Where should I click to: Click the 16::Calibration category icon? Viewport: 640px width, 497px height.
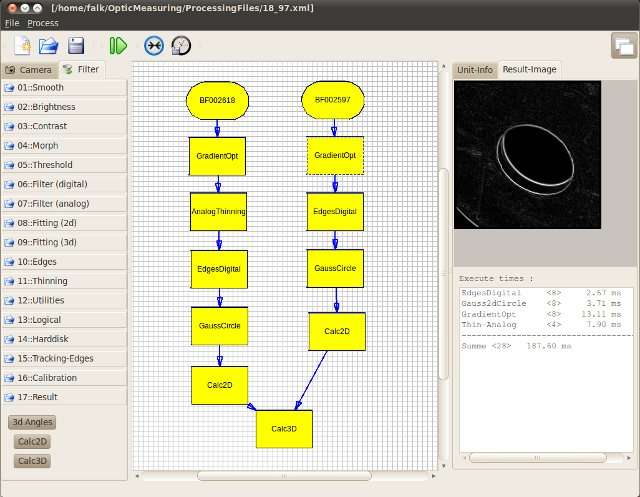point(9,378)
